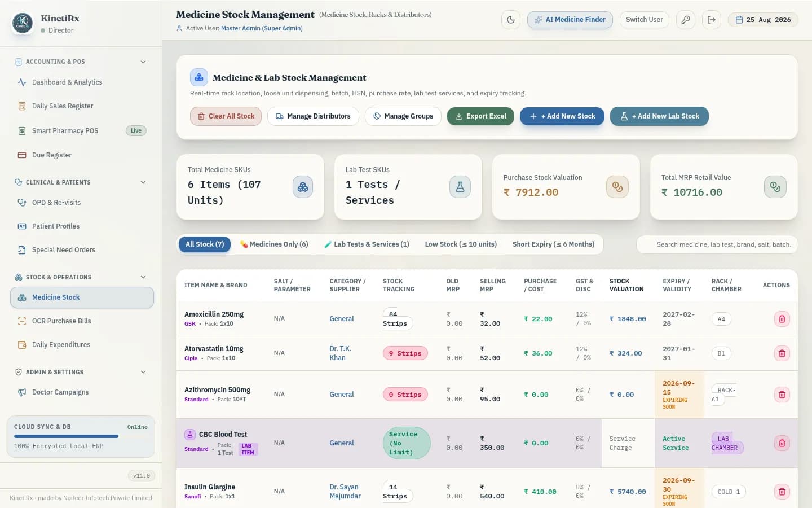Delete the Azithromycin 500mg row
The image size is (812, 508).
tap(782, 395)
